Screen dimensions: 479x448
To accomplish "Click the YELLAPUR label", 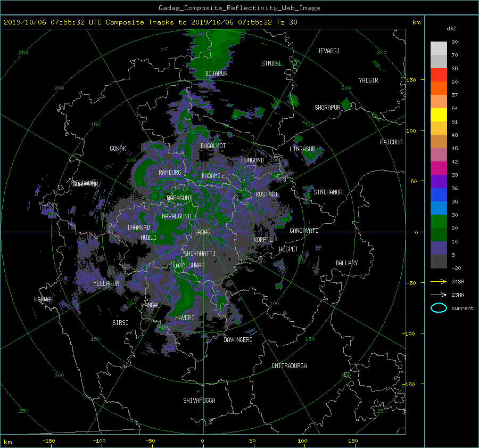I will pyautogui.click(x=106, y=283).
